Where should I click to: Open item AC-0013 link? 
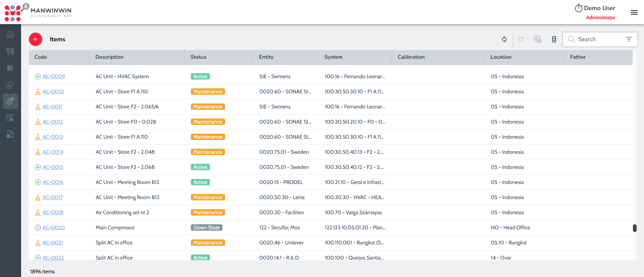coord(53,137)
